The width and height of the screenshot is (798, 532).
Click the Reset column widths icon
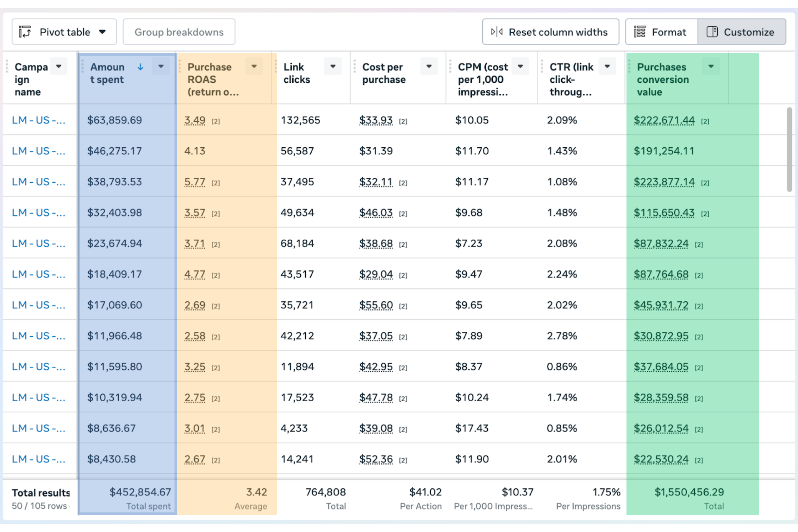tap(497, 32)
